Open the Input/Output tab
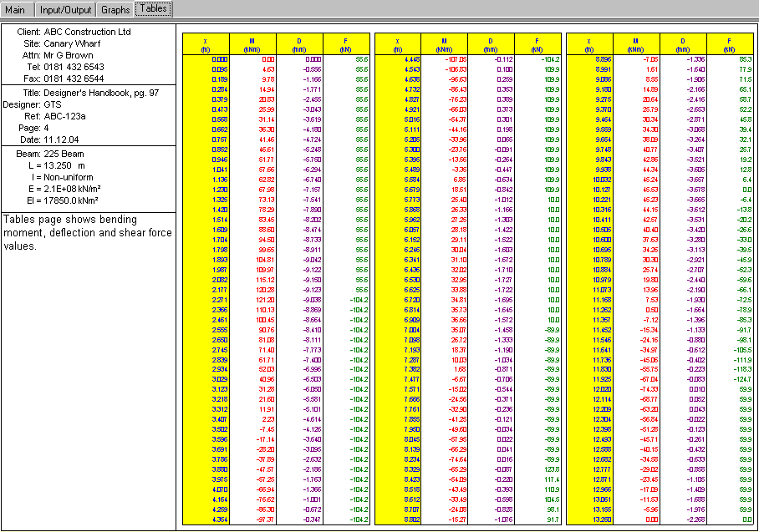Image resolution: width=759 pixels, height=532 pixels. (66, 9)
